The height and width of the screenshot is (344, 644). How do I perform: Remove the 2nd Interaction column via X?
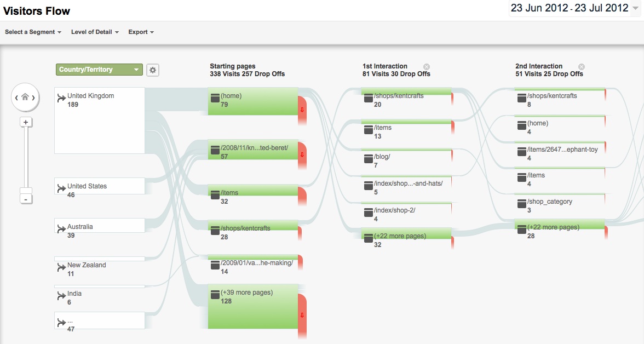[582, 67]
